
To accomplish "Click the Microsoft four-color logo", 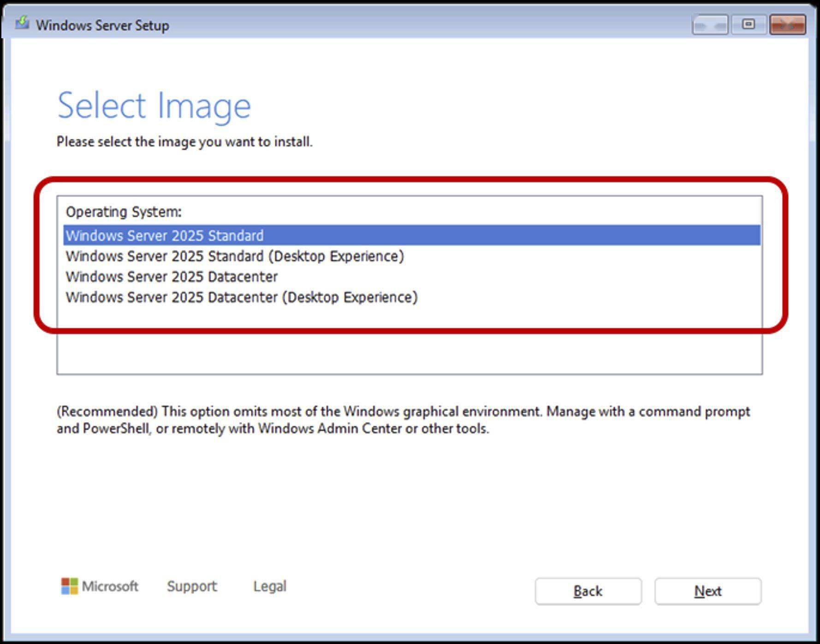I will tap(70, 586).
